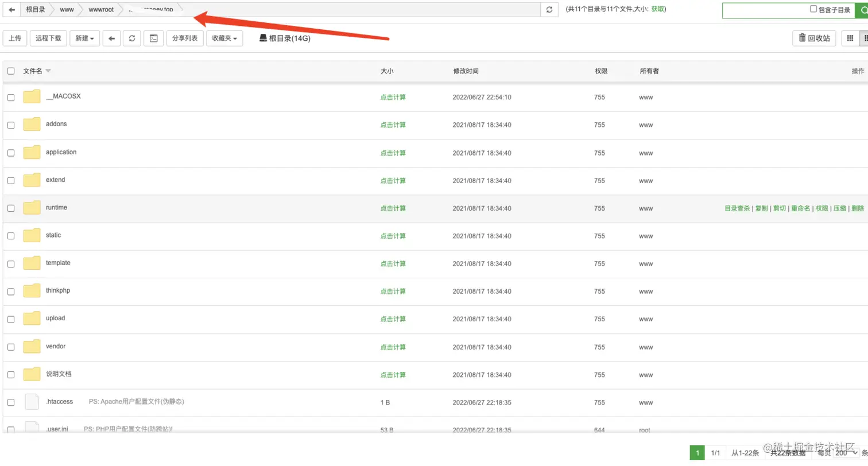Click 获取 to calculate total size
The height and width of the screenshot is (466, 868).
pos(658,9)
